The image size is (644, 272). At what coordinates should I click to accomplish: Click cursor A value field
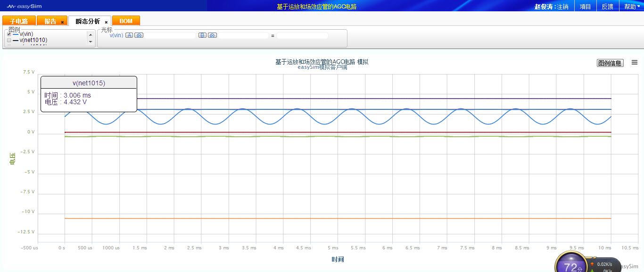pyautogui.click(x=170, y=36)
